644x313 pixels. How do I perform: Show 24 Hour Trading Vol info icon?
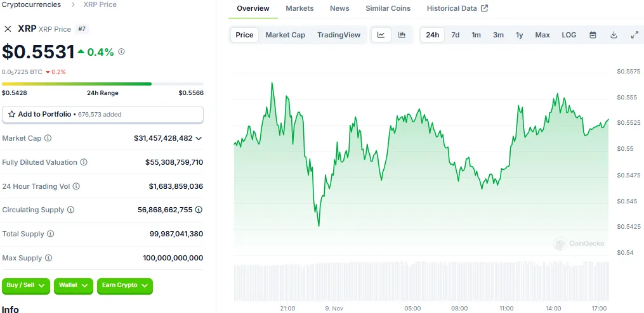[76, 186]
